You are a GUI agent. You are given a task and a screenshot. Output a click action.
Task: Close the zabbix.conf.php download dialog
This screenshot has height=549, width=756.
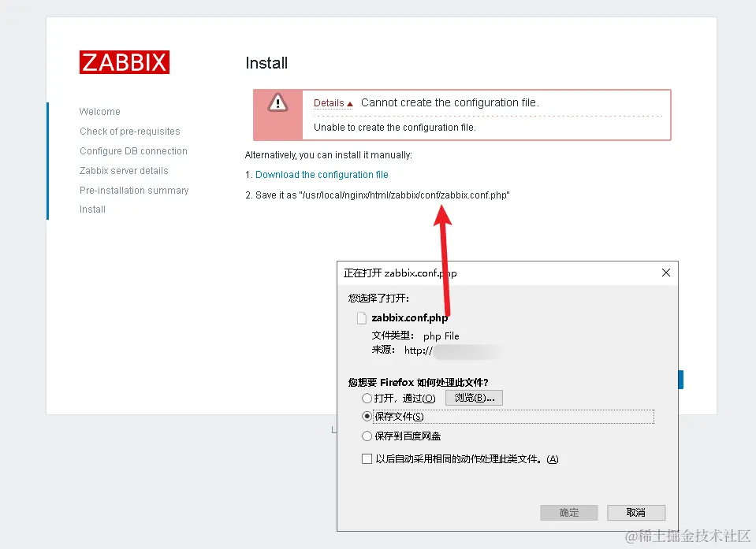(666, 273)
